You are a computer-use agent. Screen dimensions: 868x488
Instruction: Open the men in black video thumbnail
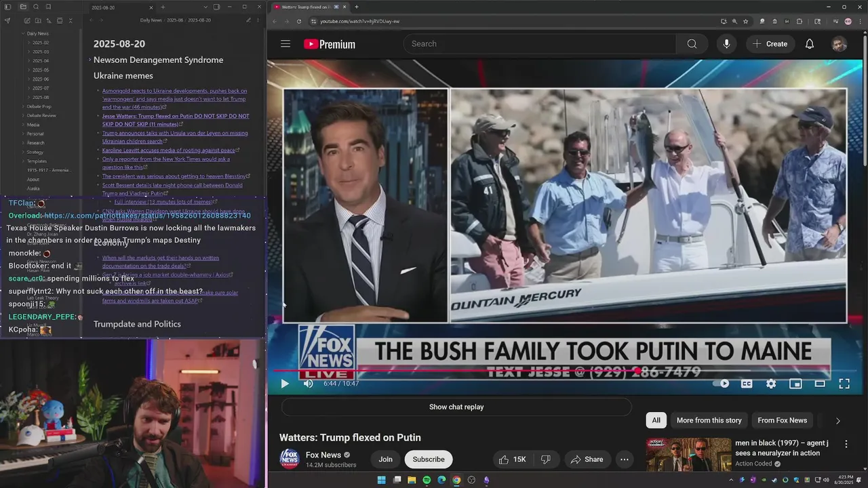688,455
